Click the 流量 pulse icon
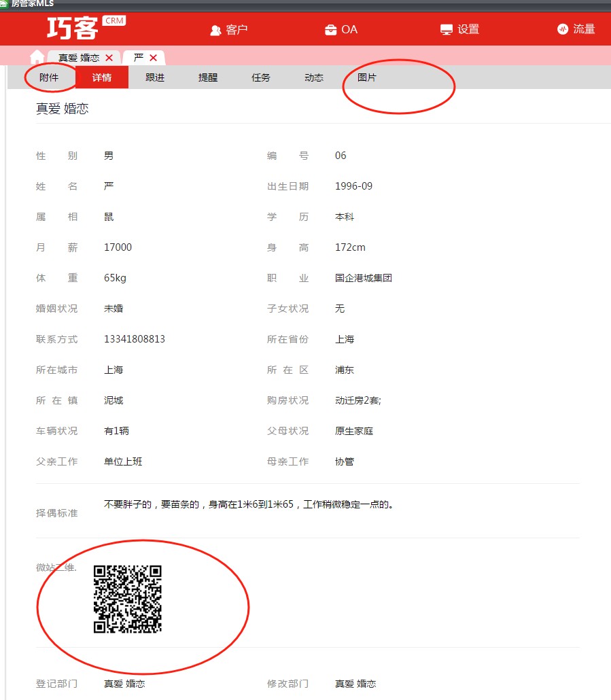The image size is (611, 700). click(x=562, y=29)
